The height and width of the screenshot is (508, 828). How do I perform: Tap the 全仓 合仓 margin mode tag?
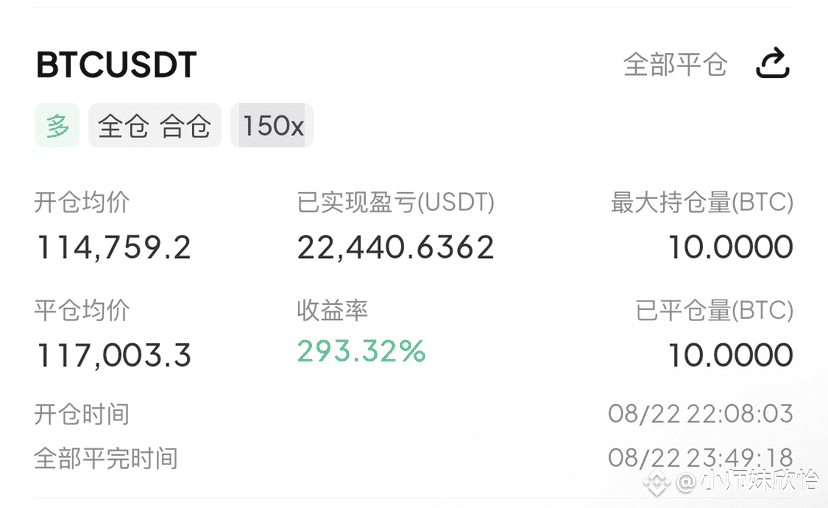click(x=154, y=125)
